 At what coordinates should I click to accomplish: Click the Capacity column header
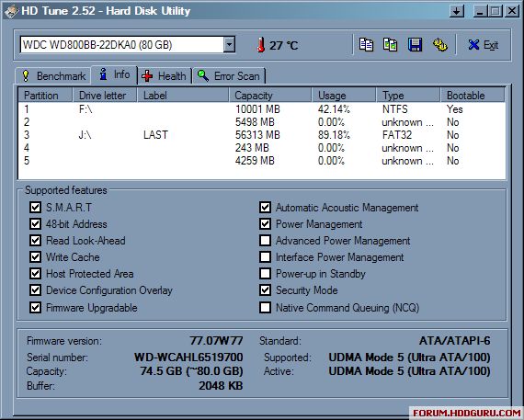click(x=270, y=96)
